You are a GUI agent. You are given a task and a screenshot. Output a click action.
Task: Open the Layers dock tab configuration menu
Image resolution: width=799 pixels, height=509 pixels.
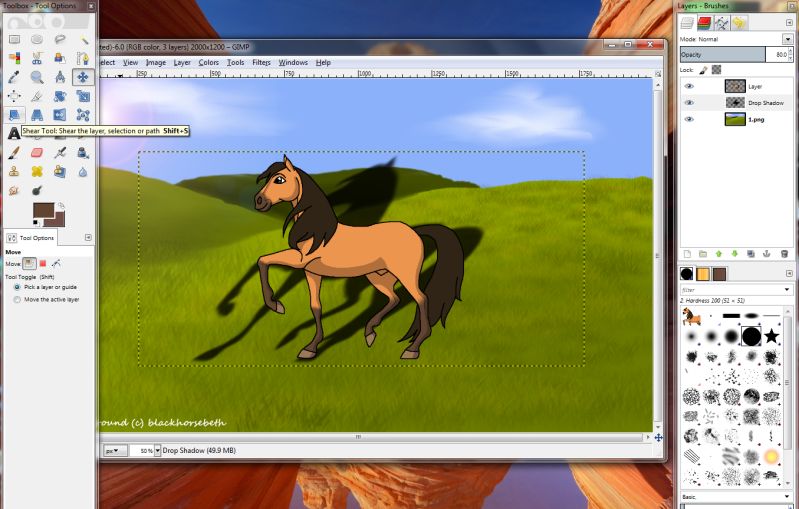(789, 23)
